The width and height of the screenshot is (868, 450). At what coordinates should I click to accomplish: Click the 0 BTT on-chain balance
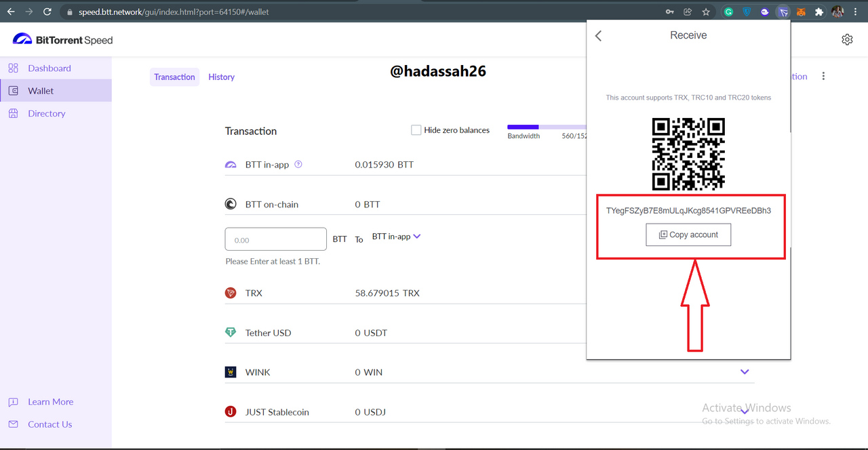tap(367, 204)
